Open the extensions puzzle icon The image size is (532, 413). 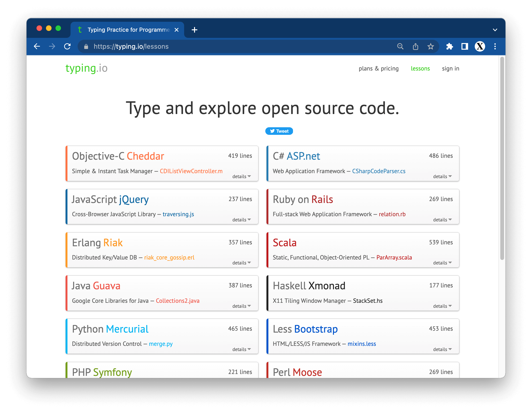(x=449, y=46)
